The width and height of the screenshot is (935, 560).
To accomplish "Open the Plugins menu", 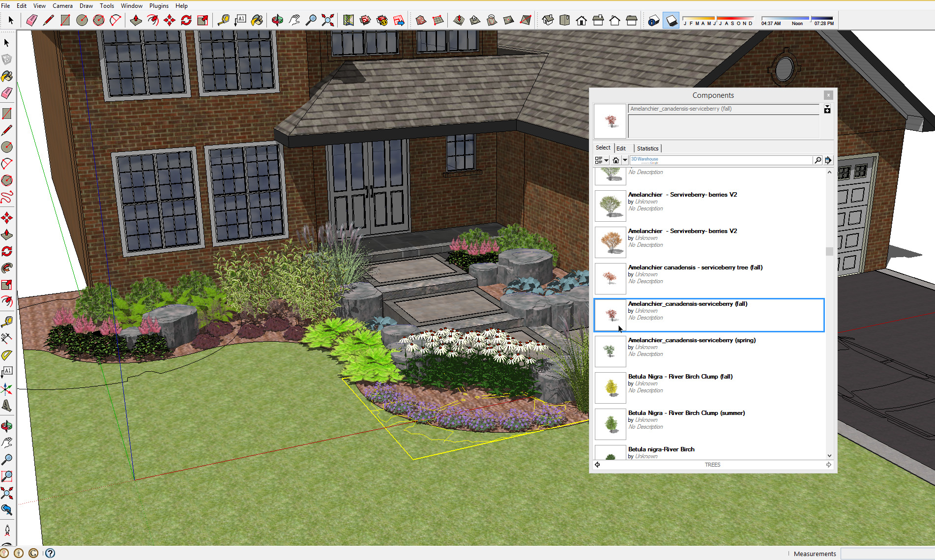I will pos(159,6).
